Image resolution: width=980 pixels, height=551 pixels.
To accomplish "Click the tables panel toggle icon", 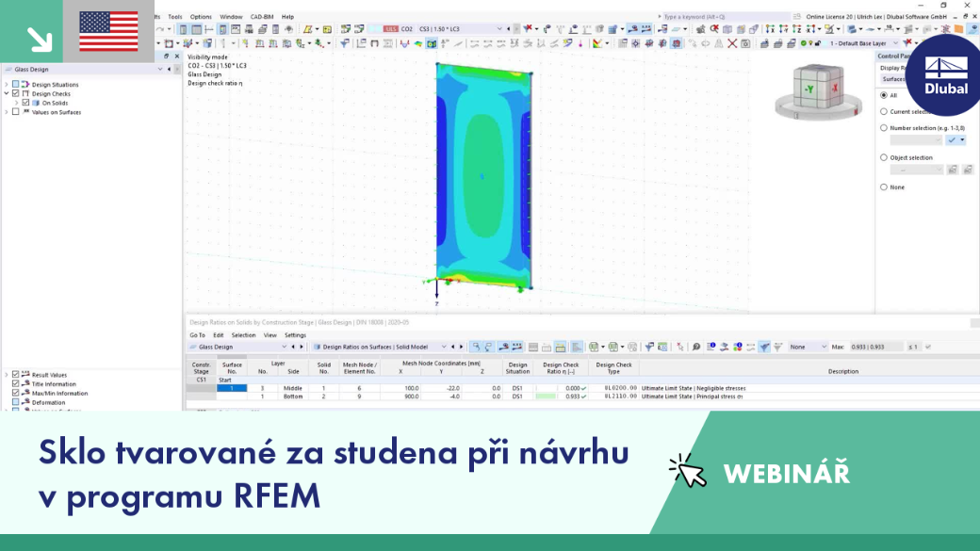I will [x=196, y=29].
